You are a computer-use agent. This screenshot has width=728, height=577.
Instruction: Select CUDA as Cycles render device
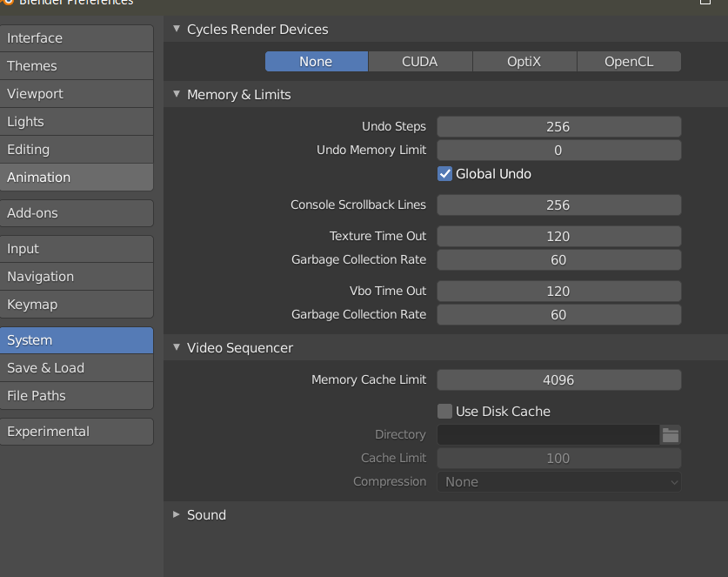tap(420, 61)
